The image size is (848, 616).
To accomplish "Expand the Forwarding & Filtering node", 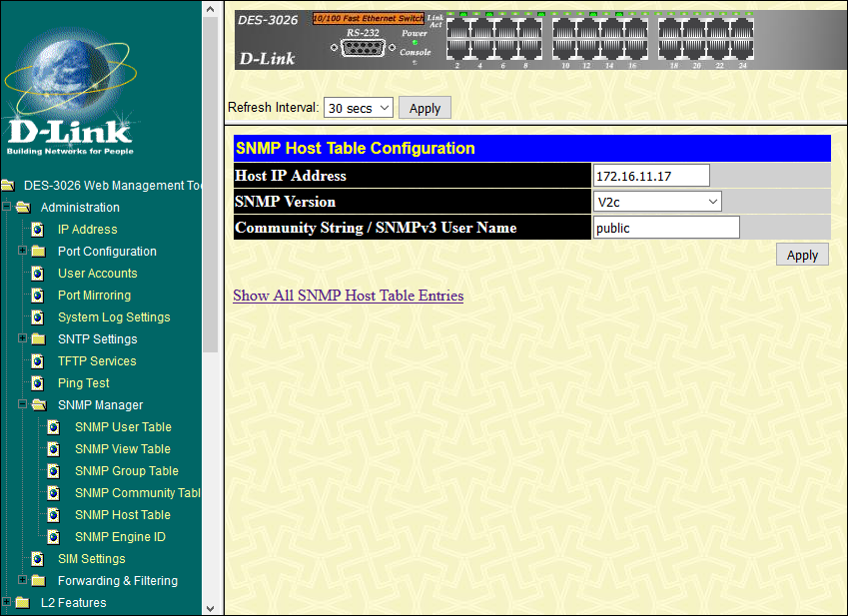I will [x=23, y=580].
